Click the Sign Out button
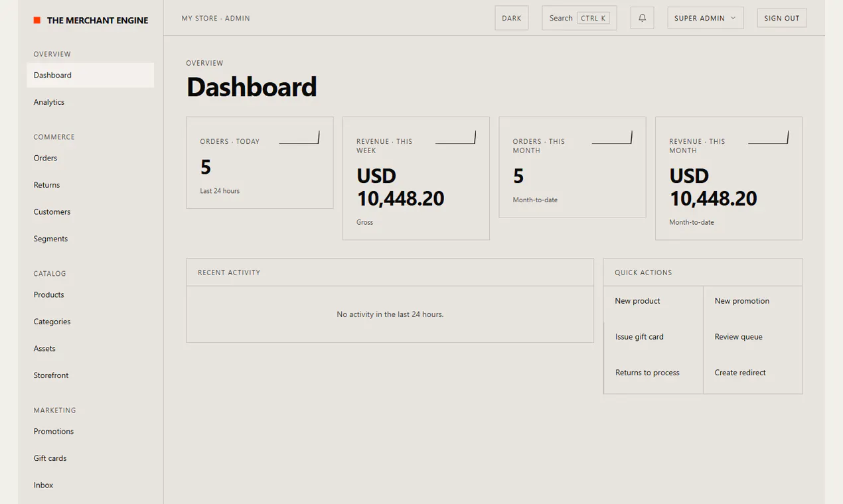 coord(782,18)
